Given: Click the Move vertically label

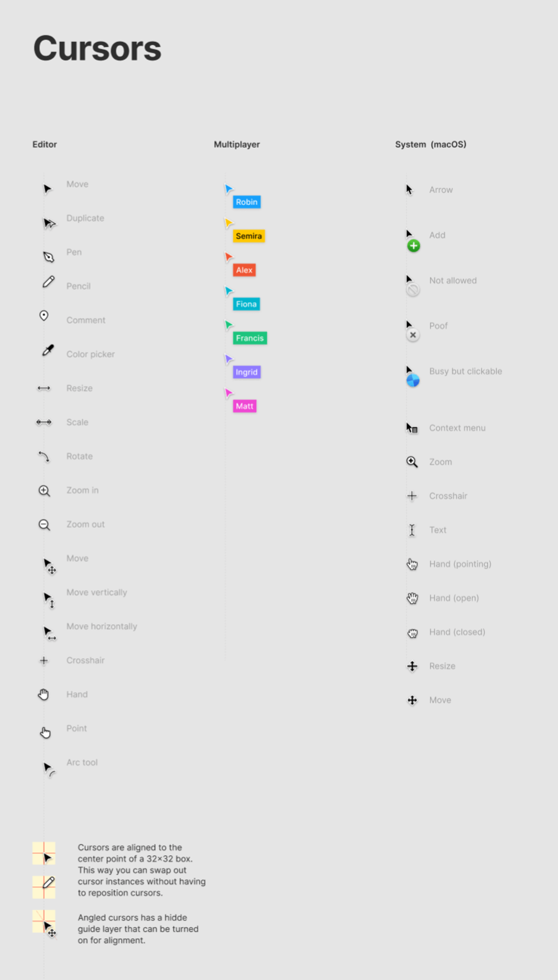Looking at the screenshot, I should (x=96, y=592).
